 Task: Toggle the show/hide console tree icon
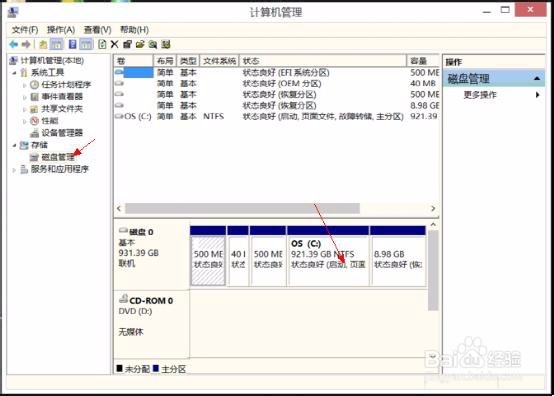(57, 45)
